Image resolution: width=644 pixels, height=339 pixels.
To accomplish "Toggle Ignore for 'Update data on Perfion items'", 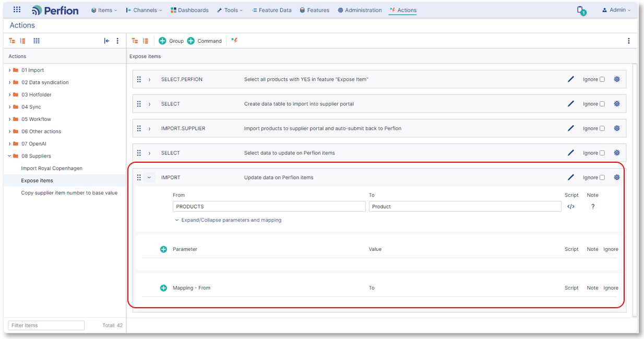I will coord(602,177).
